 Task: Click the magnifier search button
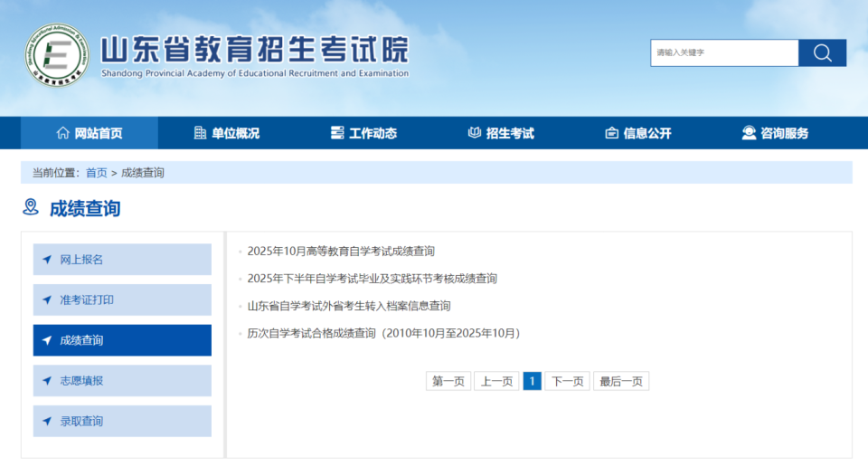pos(822,52)
